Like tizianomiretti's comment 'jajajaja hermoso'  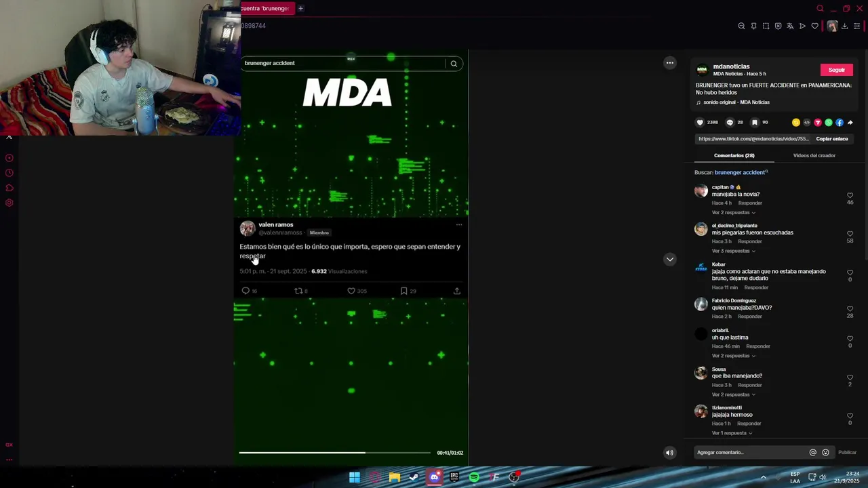click(x=850, y=416)
